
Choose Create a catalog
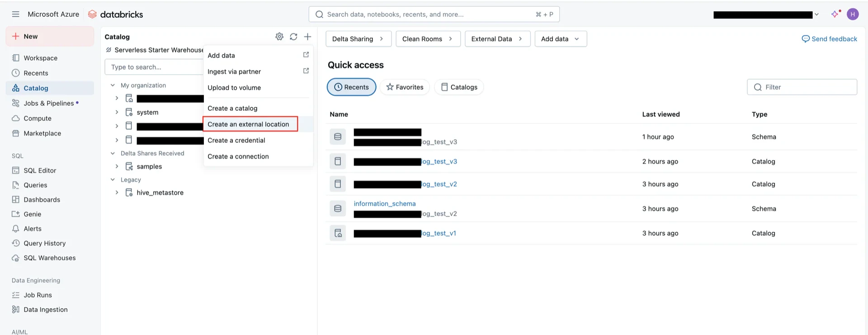coord(258,108)
